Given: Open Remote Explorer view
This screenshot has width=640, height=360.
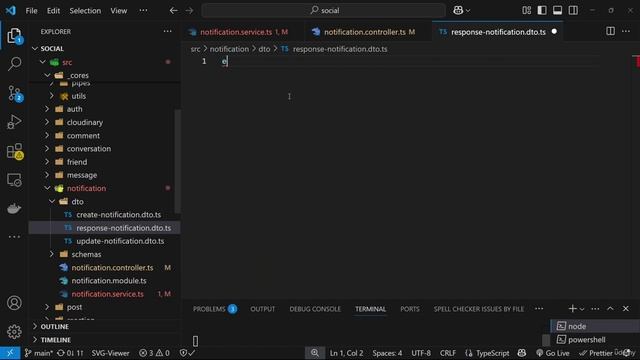Looking at the screenshot, I should 14,180.
